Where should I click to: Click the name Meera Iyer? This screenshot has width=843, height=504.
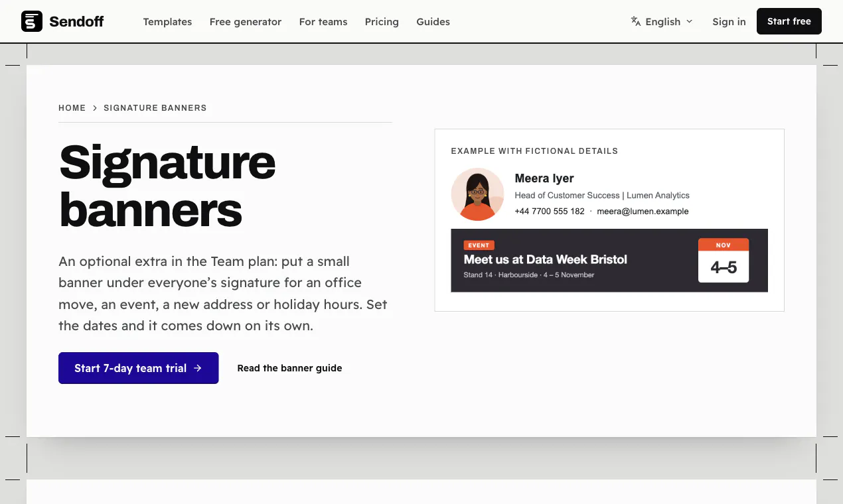[x=544, y=178]
